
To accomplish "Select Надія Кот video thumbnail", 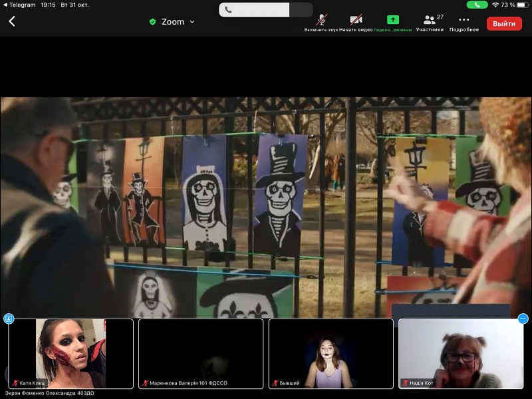I will point(461,354).
